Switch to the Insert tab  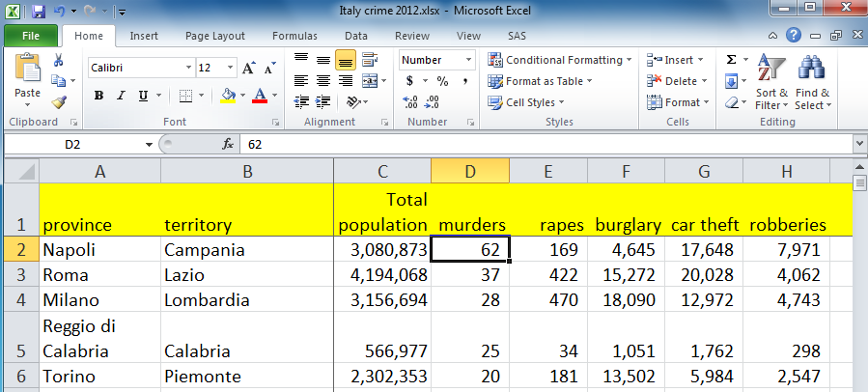tap(144, 36)
